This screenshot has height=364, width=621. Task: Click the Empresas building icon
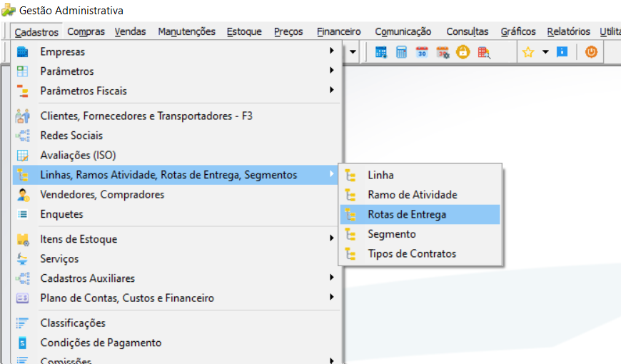[x=23, y=51]
